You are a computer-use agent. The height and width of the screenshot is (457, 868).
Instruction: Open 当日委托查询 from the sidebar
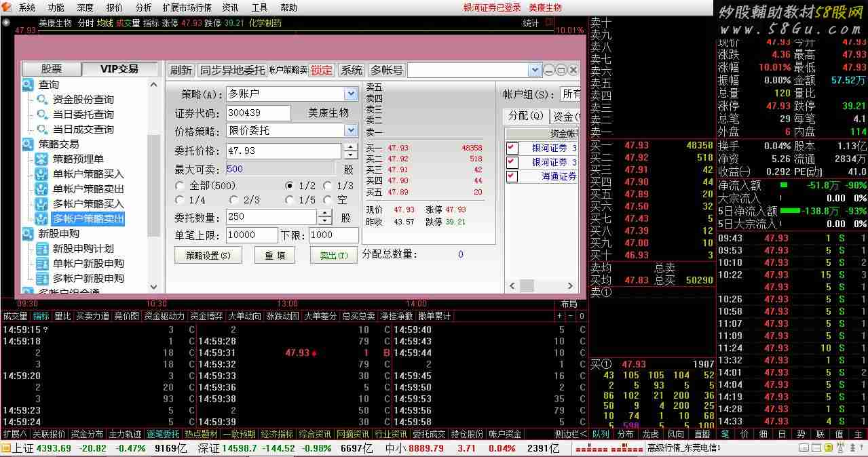(x=83, y=115)
